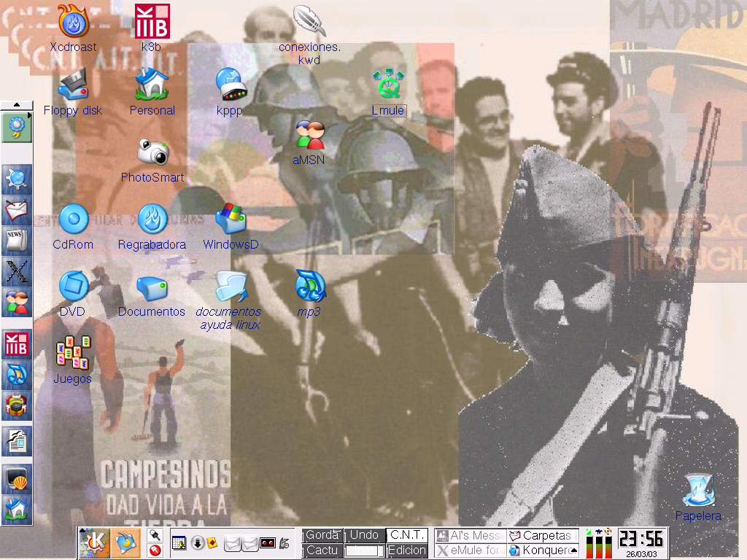Open the calendar alarm tray icon

click(179, 542)
